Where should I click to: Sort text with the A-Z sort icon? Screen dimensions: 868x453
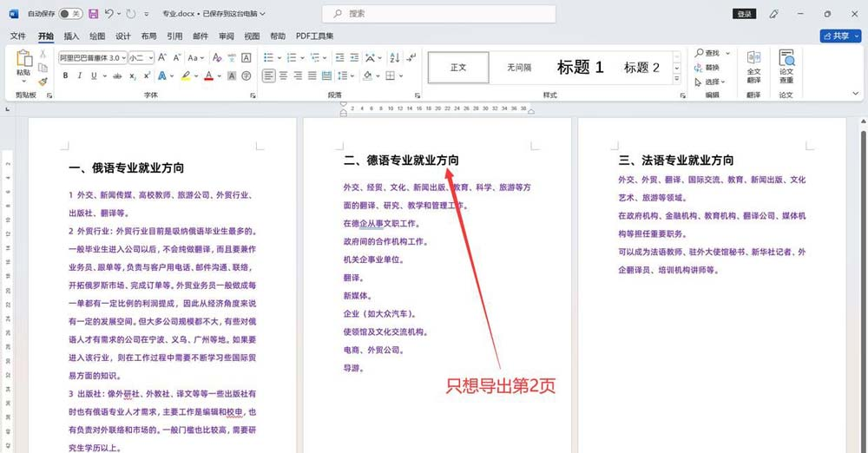(395, 57)
